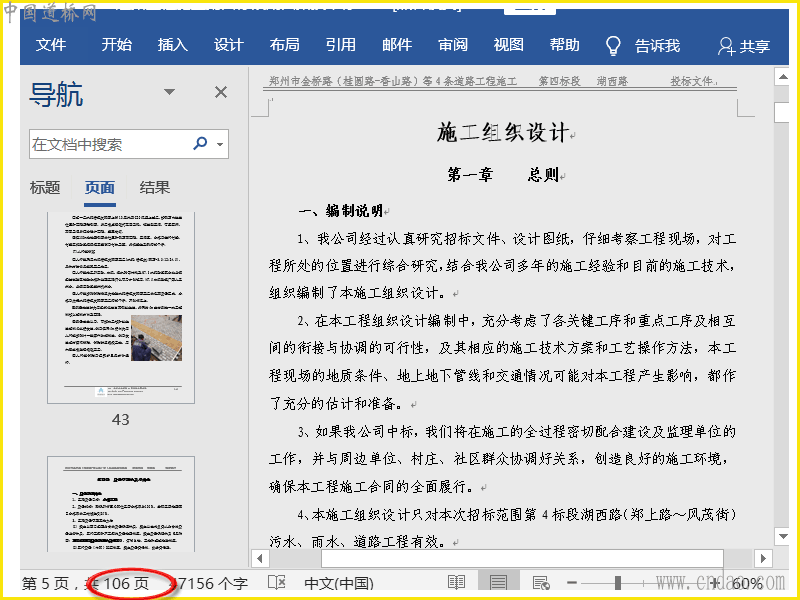This screenshot has width=800, height=600.
Task: Expand the search options dropdown arrow
Action: [220, 144]
